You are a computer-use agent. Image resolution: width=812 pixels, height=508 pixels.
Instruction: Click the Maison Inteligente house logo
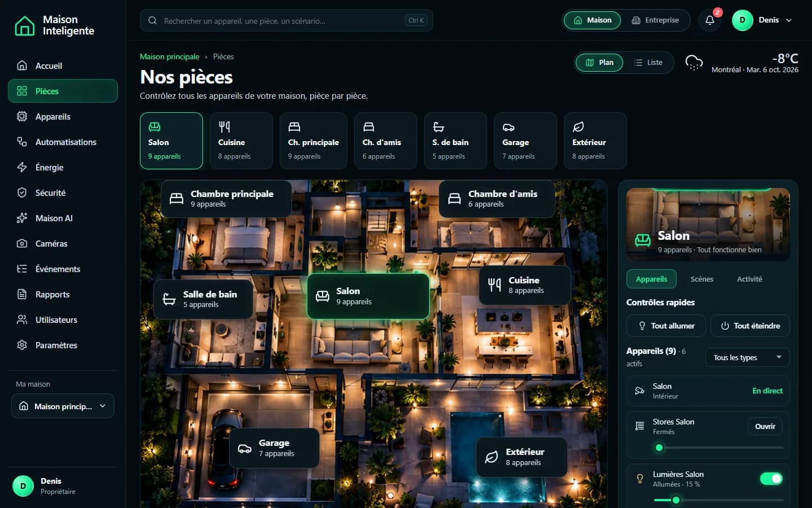(24, 25)
